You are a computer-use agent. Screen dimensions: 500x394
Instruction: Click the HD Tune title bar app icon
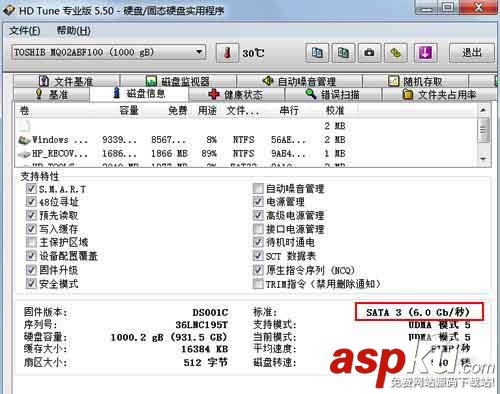tap(9, 10)
